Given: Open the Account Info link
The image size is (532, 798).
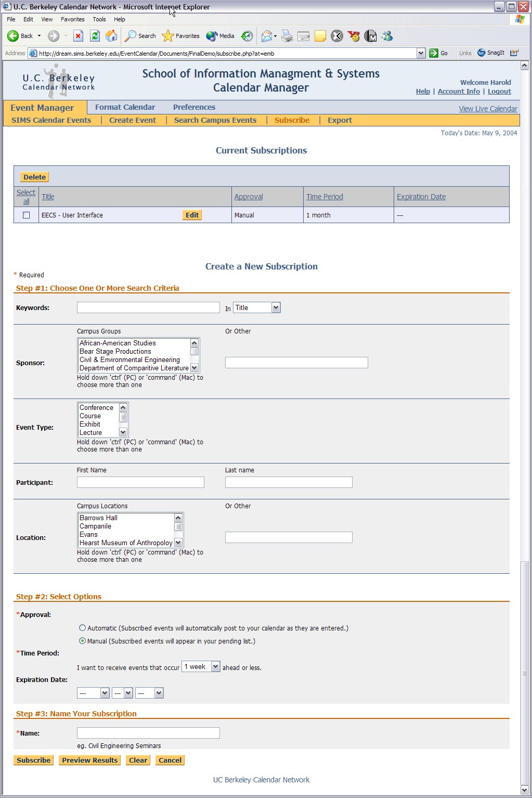Looking at the screenshot, I should [x=459, y=91].
